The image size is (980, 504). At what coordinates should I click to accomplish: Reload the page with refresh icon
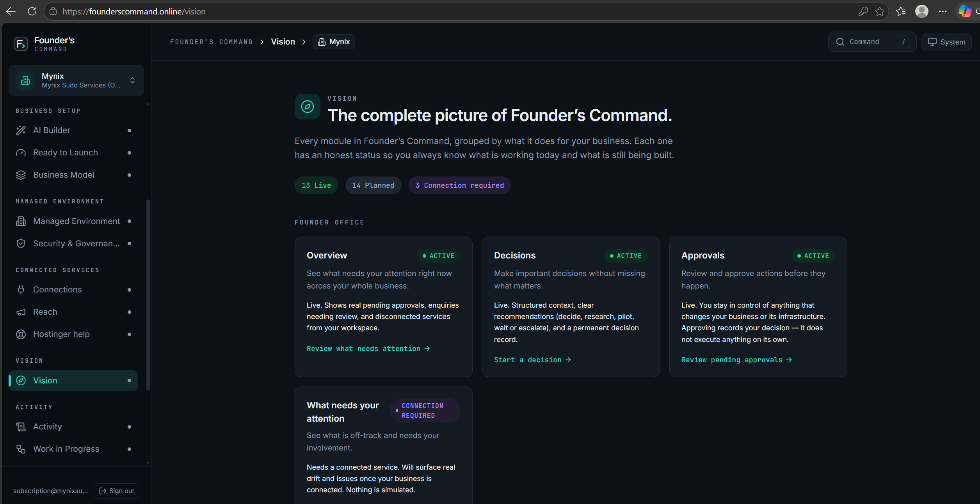click(x=32, y=11)
